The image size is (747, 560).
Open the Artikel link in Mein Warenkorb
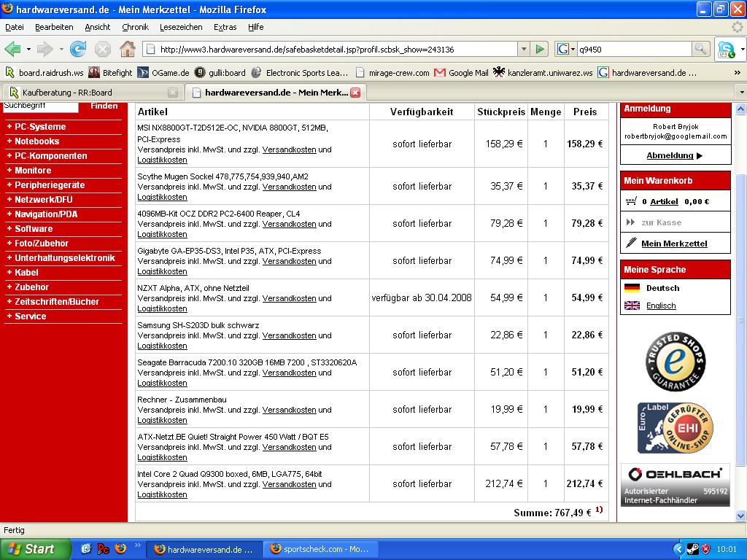664,201
